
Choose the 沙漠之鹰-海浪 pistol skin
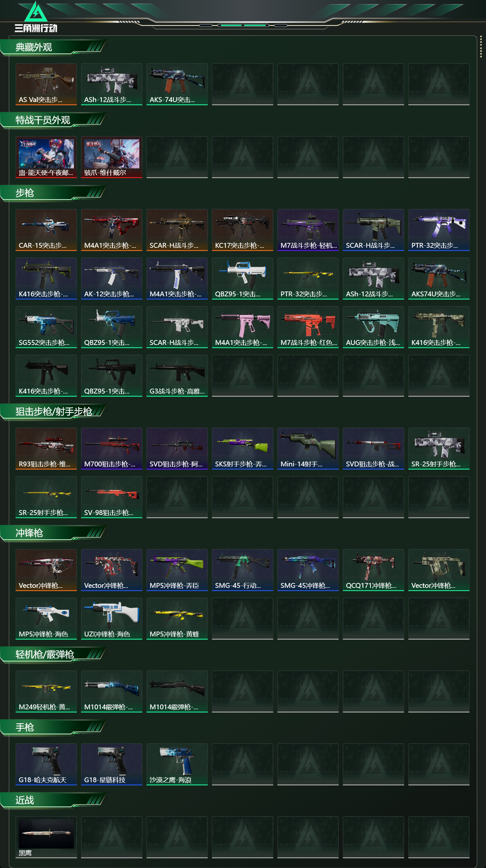click(177, 764)
